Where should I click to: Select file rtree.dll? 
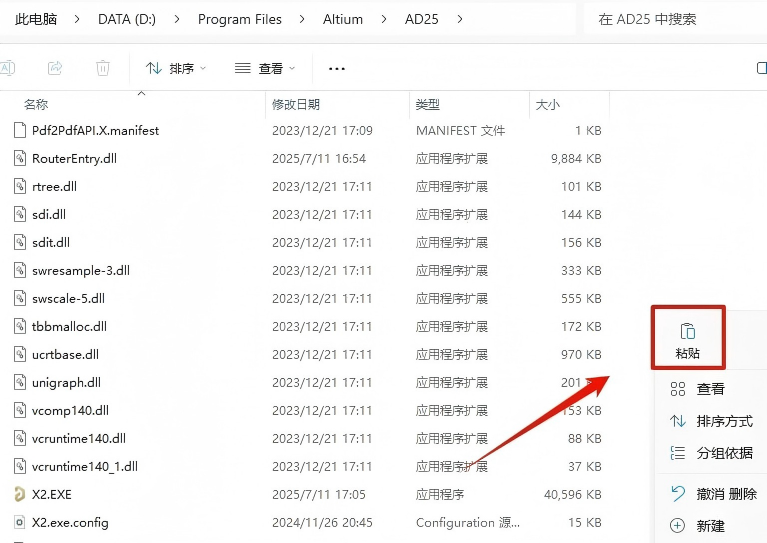point(54,186)
